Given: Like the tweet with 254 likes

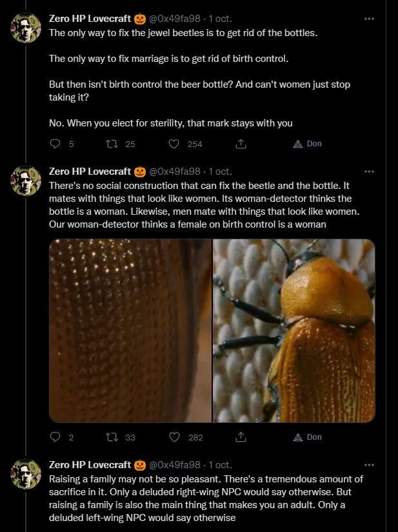Looking at the screenshot, I should pos(174,144).
